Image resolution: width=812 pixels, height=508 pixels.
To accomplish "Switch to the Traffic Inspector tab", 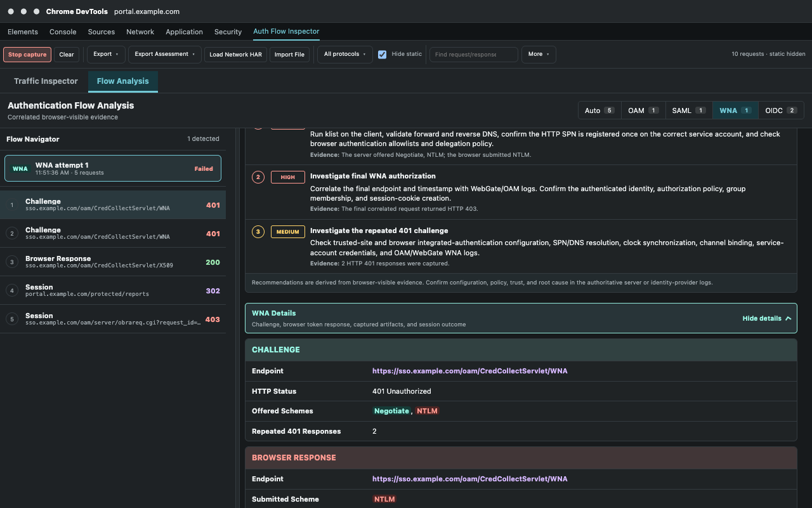I will coord(46,81).
